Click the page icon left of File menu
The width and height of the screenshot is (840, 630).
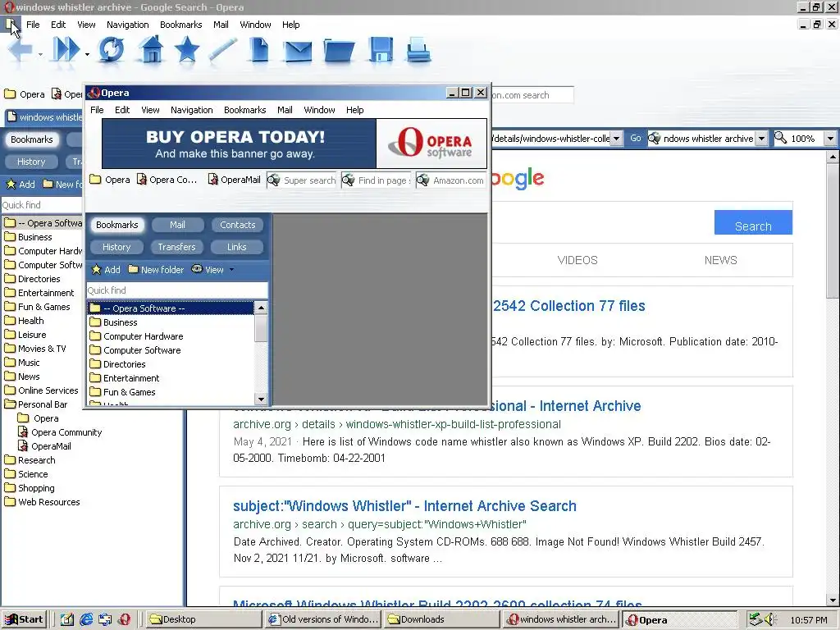click(10, 24)
